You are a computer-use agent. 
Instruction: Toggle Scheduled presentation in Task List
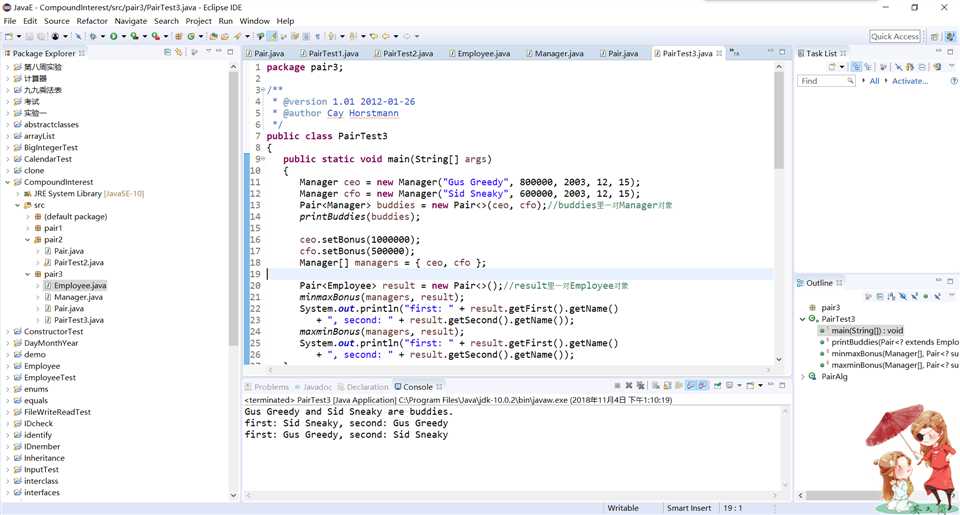click(x=868, y=67)
